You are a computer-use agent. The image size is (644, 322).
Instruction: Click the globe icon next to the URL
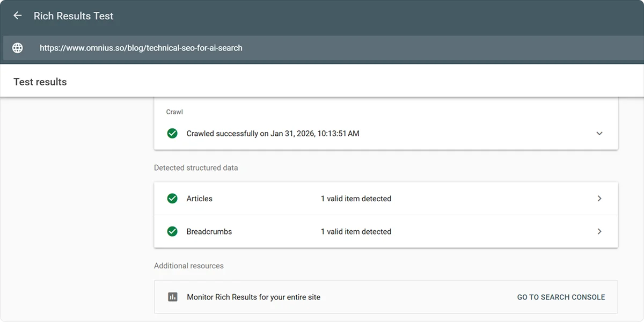coord(18,48)
